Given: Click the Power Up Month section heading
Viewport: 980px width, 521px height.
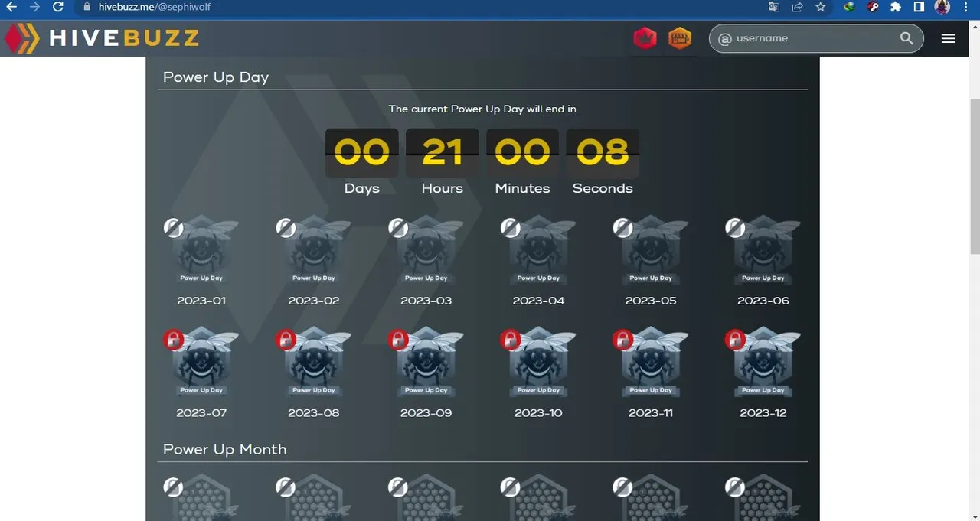Looking at the screenshot, I should 225,449.
